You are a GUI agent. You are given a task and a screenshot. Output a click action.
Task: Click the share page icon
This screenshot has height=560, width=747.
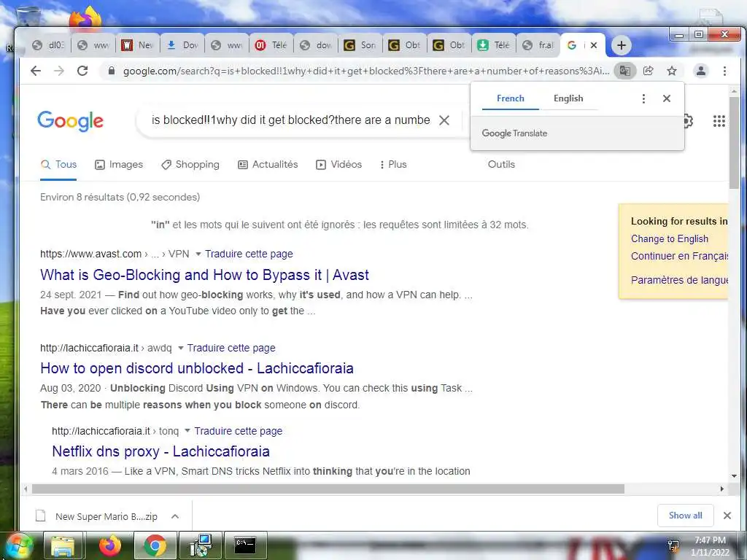click(x=648, y=71)
